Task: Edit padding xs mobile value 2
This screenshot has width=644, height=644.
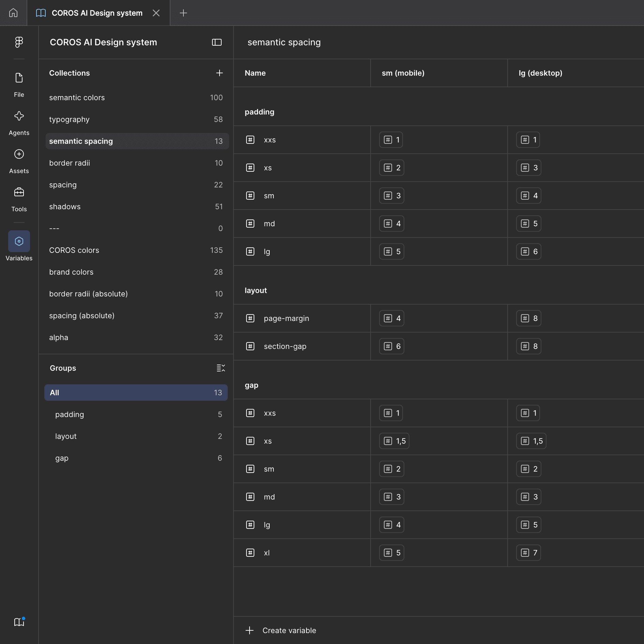Action: coord(392,168)
